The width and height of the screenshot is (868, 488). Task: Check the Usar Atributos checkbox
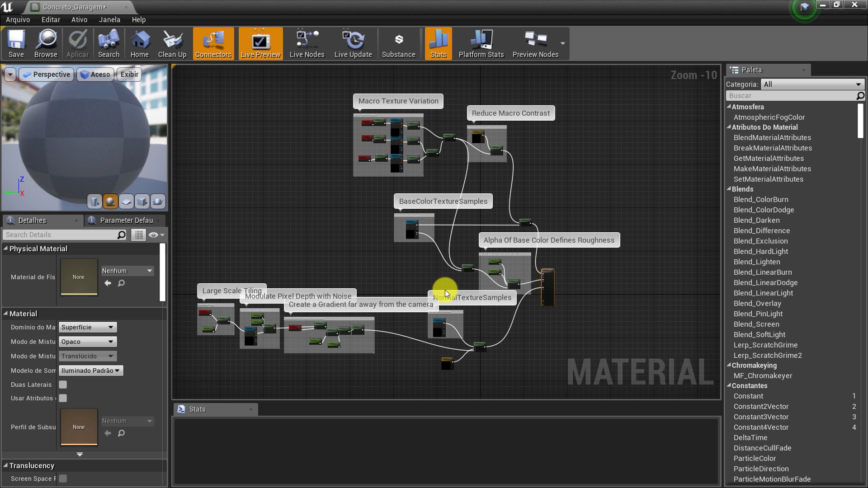pos(63,398)
